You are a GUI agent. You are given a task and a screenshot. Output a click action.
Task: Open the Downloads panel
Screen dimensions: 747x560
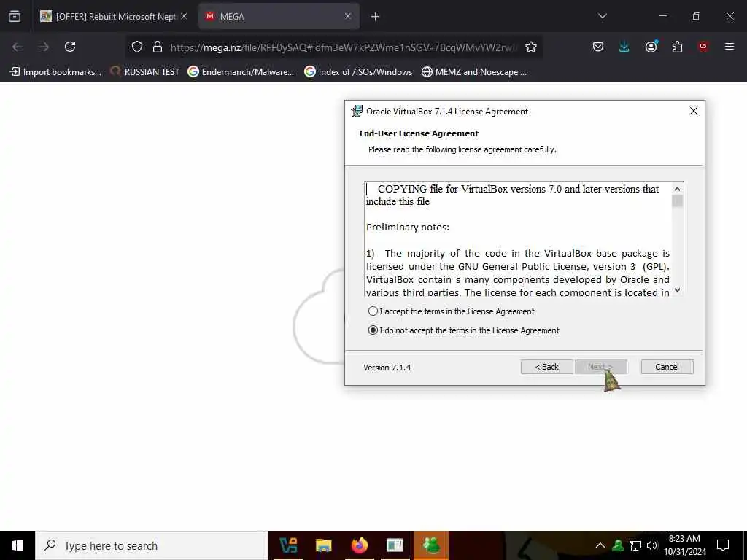[624, 47]
